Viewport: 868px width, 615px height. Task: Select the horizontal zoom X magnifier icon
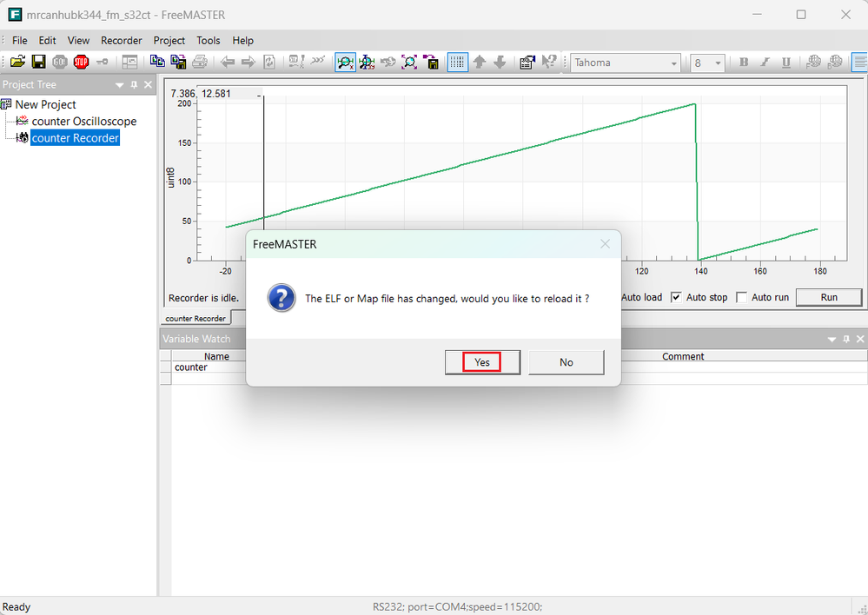pyautogui.click(x=346, y=62)
